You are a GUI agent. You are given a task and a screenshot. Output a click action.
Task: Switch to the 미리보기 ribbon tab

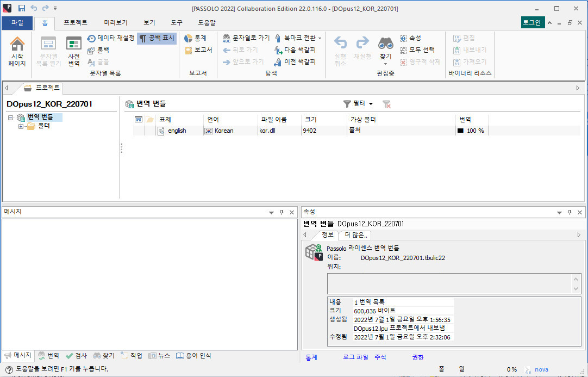tap(116, 23)
